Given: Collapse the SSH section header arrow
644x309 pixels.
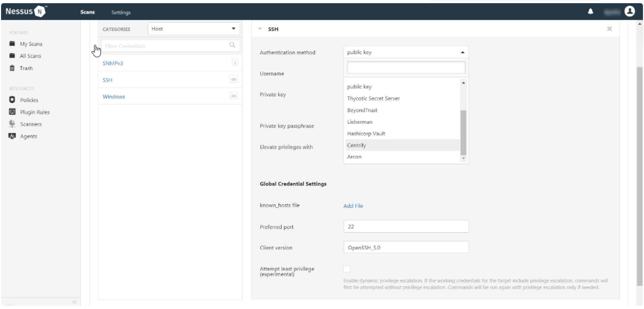Looking at the screenshot, I should (260, 29).
